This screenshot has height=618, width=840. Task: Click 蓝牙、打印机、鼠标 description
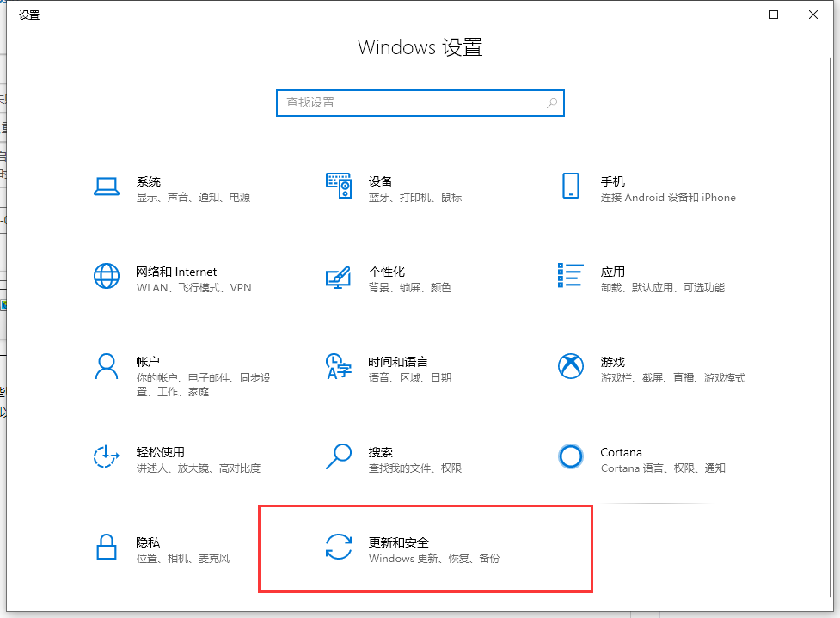coord(415,198)
